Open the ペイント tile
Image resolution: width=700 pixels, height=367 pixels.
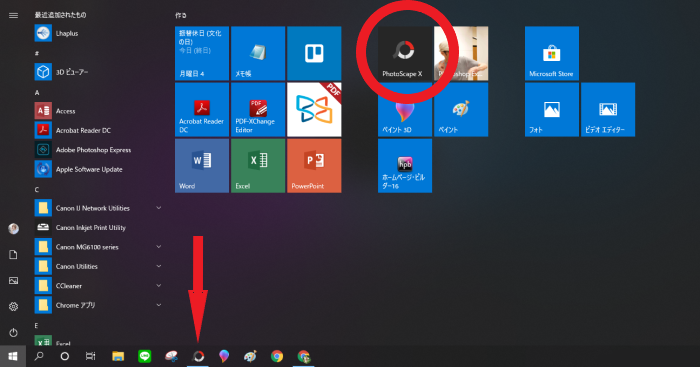[x=461, y=109]
